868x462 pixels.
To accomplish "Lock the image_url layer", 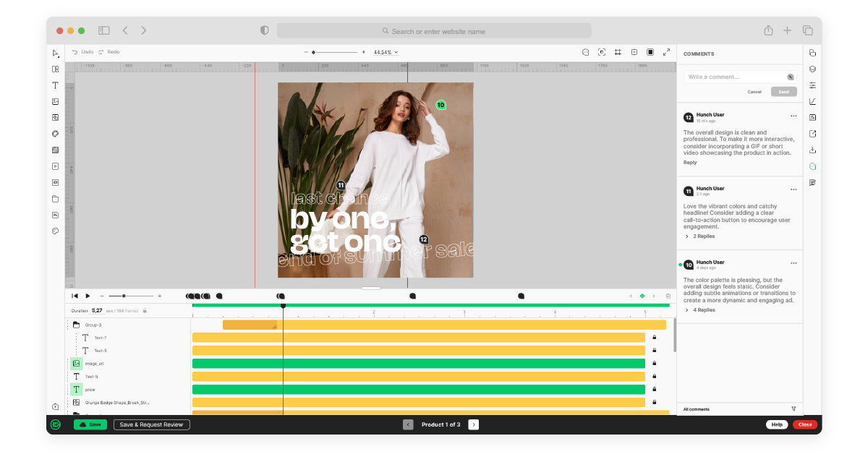I will click(655, 363).
